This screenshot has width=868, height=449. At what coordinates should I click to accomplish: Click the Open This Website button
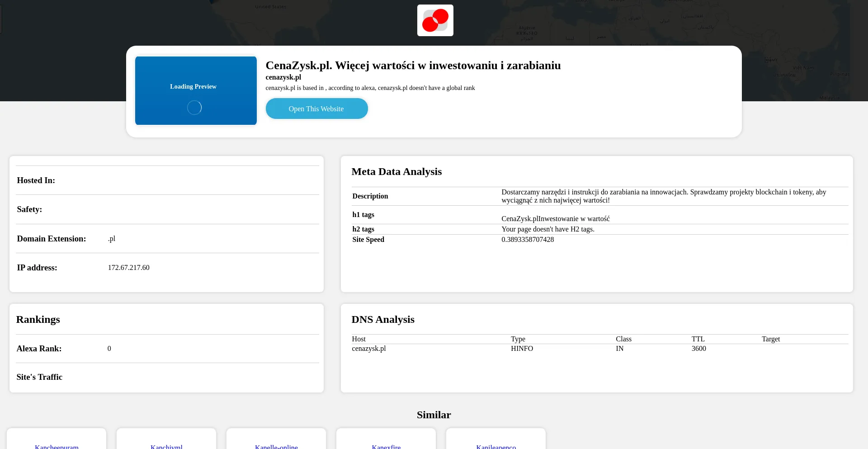point(316,109)
